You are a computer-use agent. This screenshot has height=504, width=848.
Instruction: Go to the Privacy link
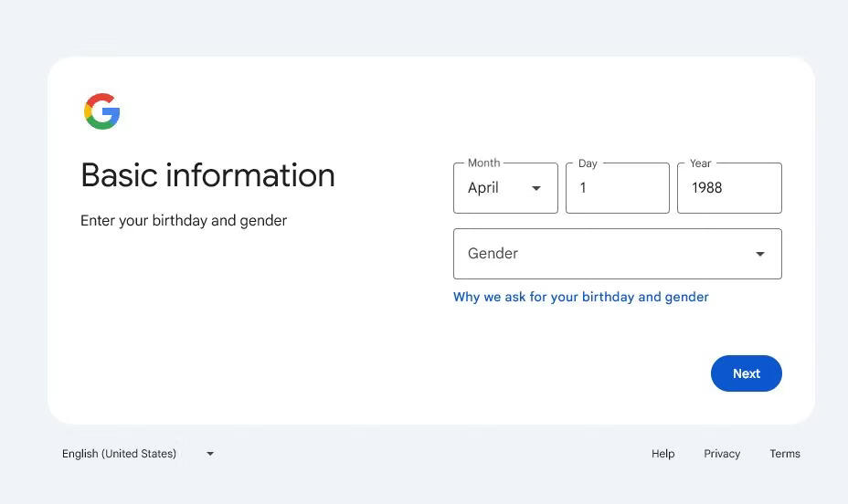click(x=722, y=454)
